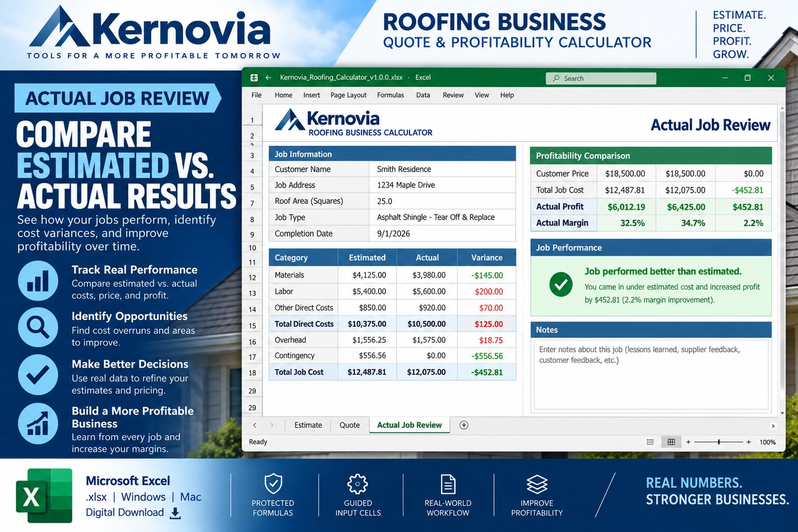This screenshot has height=532, width=798.
Task: Click the zoom out minus icon
Action: click(688, 442)
